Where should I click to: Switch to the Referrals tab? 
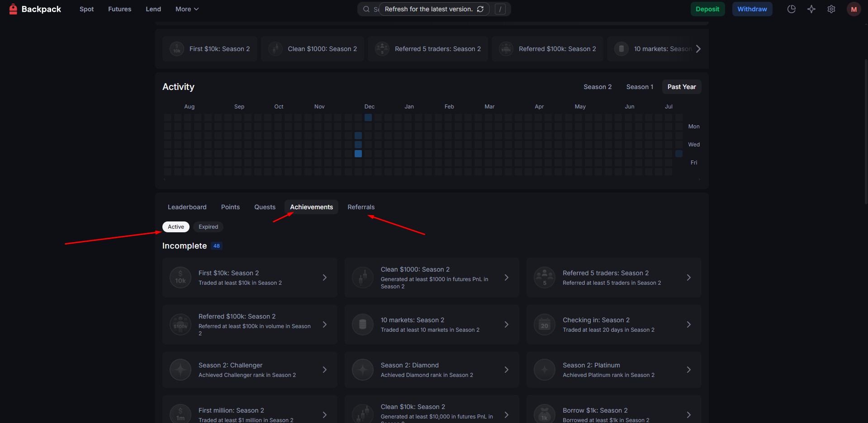click(x=361, y=207)
